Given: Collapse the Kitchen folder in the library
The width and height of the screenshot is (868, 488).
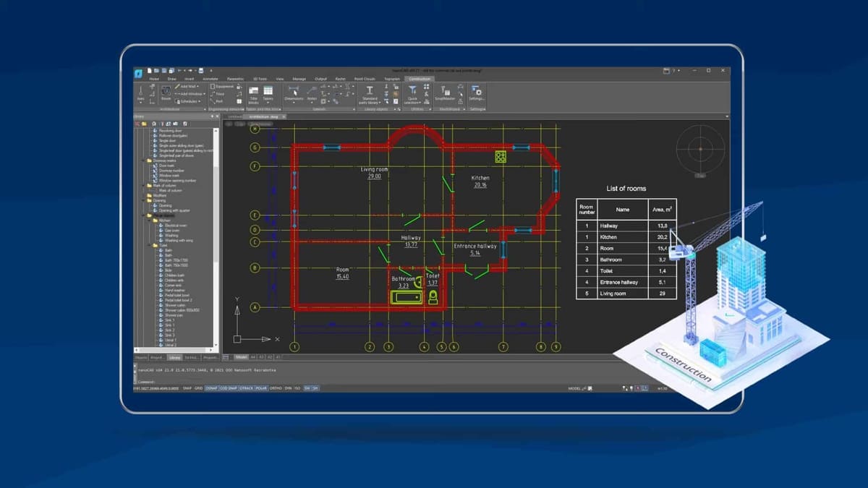Looking at the screenshot, I should 150,220.
